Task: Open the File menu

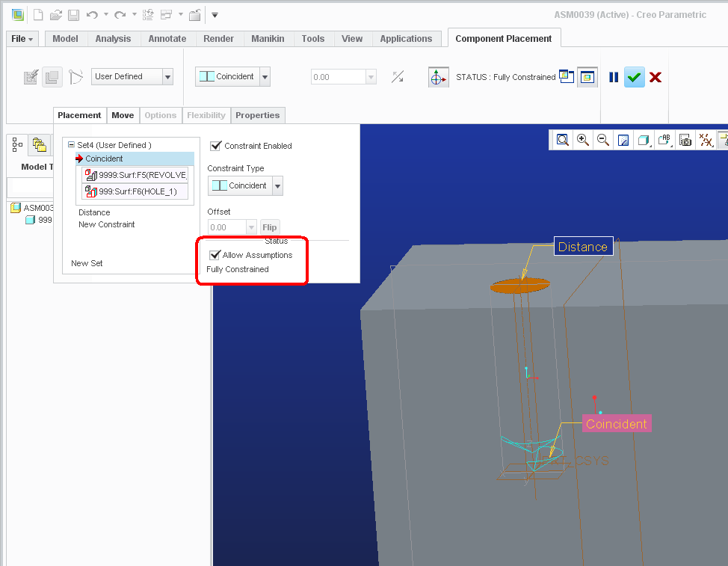Action: pos(22,39)
